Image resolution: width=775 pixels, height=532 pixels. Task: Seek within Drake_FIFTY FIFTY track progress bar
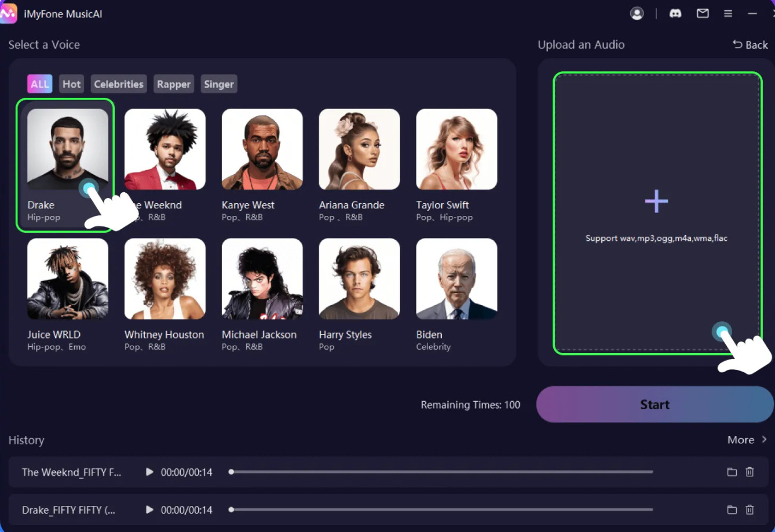click(441, 510)
